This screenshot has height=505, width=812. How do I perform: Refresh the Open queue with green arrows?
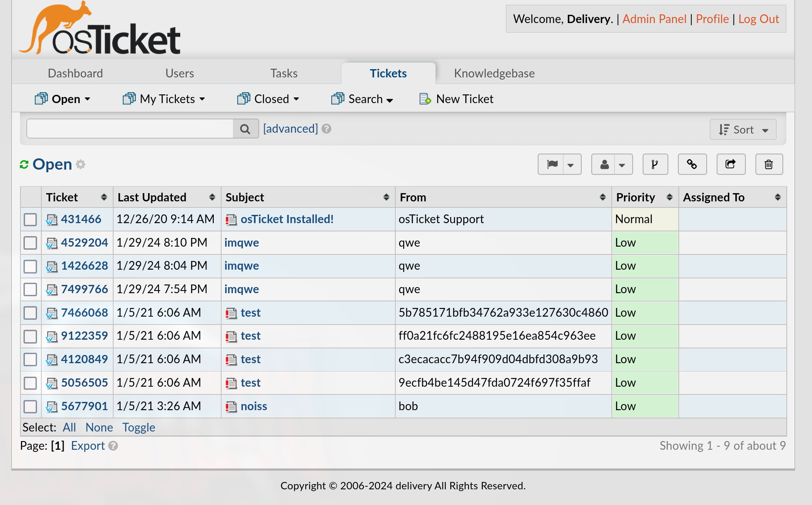[x=24, y=164]
